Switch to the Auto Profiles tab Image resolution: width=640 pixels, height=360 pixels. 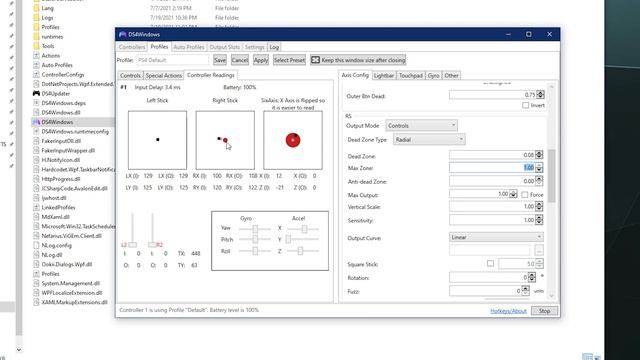click(x=189, y=47)
